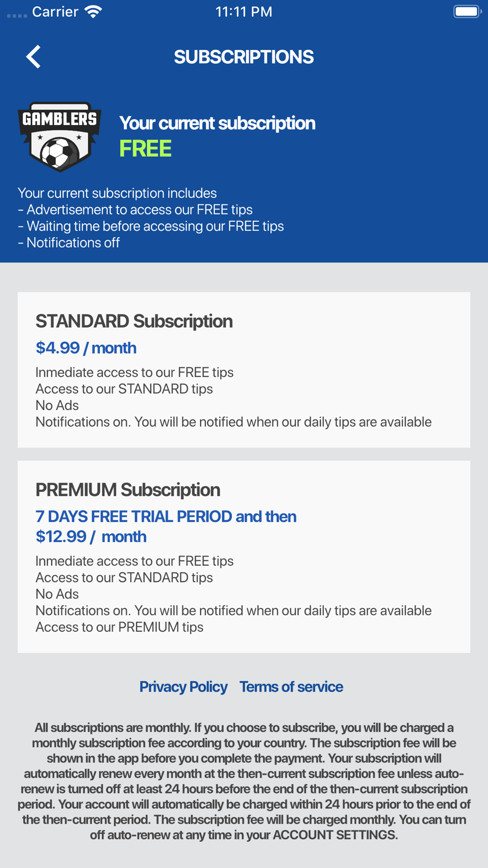488x868 pixels.
Task: Select the STANDARD Subscription card title
Action: 134,321
